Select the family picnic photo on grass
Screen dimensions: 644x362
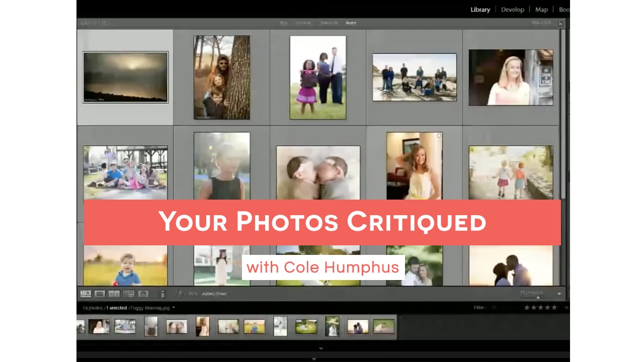125,172
